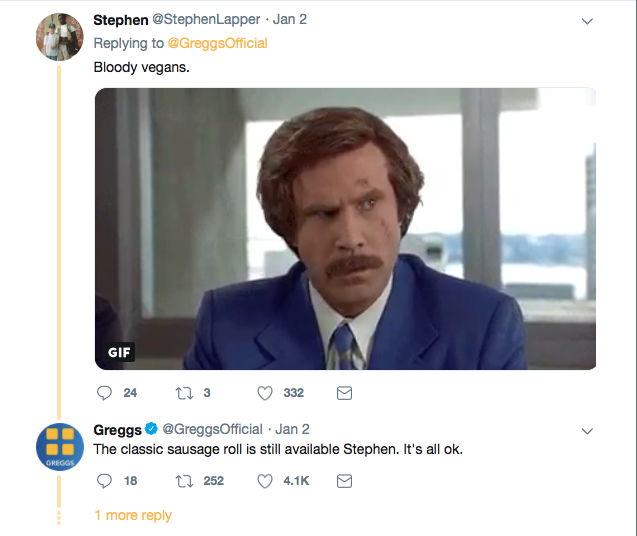Retweet Stephen's "Bloody vegans" tweet

coord(182,393)
